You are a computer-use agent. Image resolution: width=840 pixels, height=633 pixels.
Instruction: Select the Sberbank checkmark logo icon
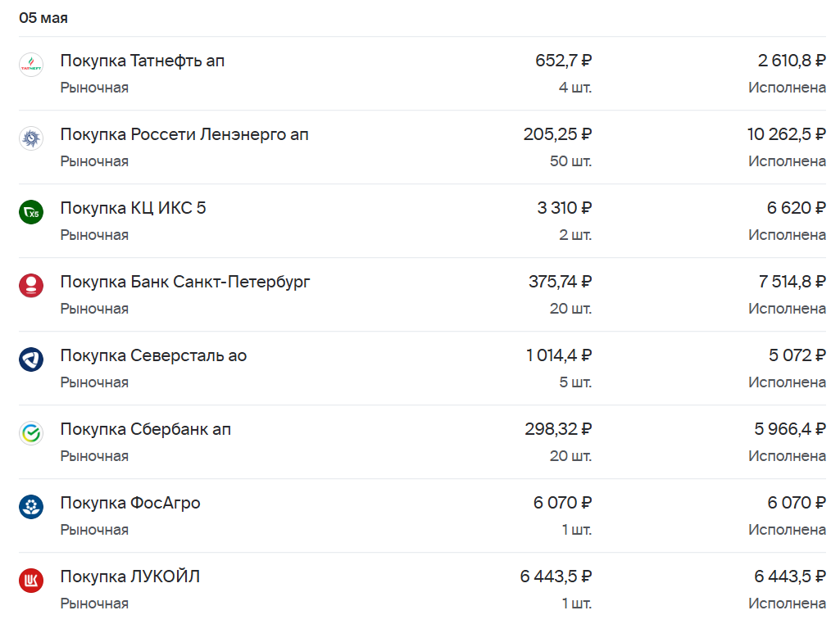tap(31, 433)
